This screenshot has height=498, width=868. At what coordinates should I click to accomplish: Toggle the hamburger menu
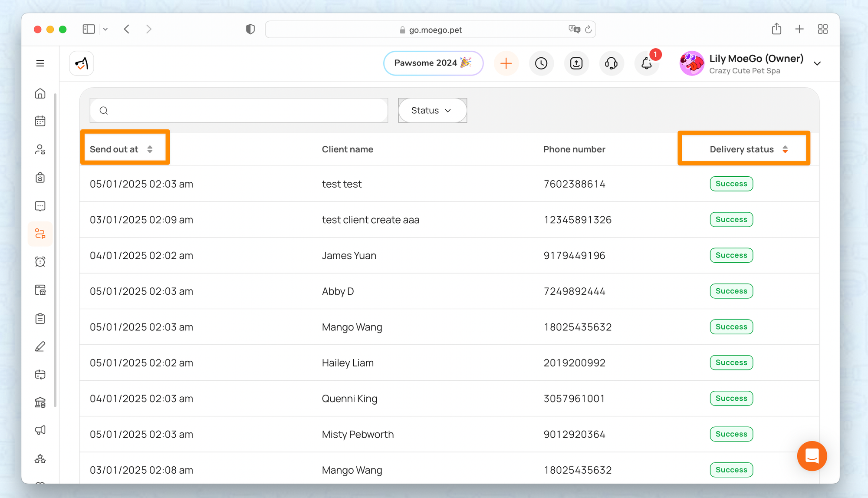click(x=40, y=63)
